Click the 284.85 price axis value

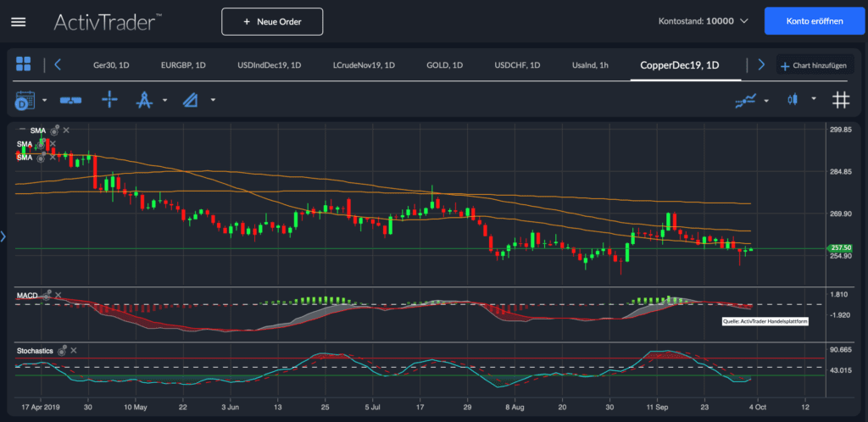(840, 172)
